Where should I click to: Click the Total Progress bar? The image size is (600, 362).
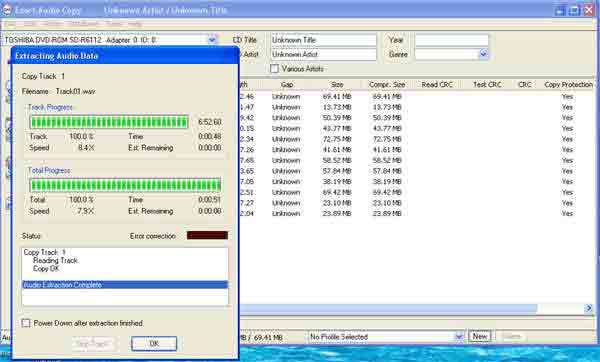coord(126,185)
